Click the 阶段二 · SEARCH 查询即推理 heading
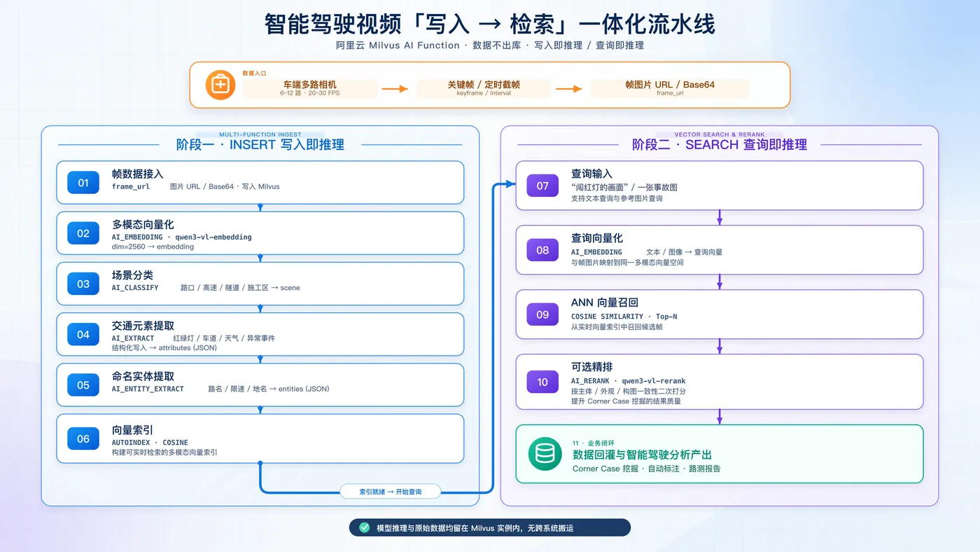 720,145
